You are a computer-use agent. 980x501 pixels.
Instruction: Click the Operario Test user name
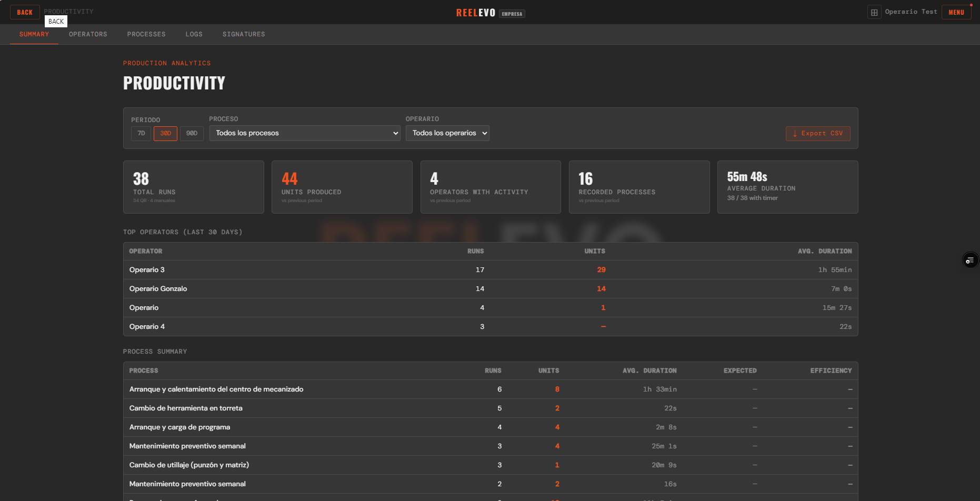(x=911, y=12)
